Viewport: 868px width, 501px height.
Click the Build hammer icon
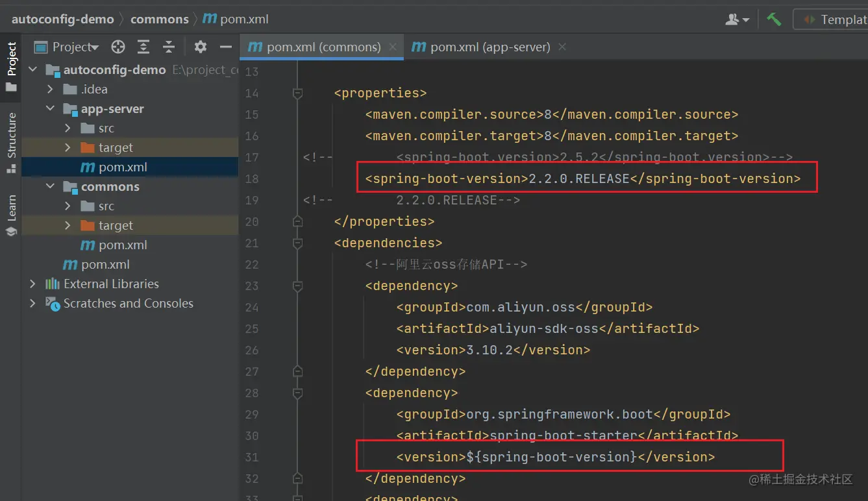[x=774, y=19]
